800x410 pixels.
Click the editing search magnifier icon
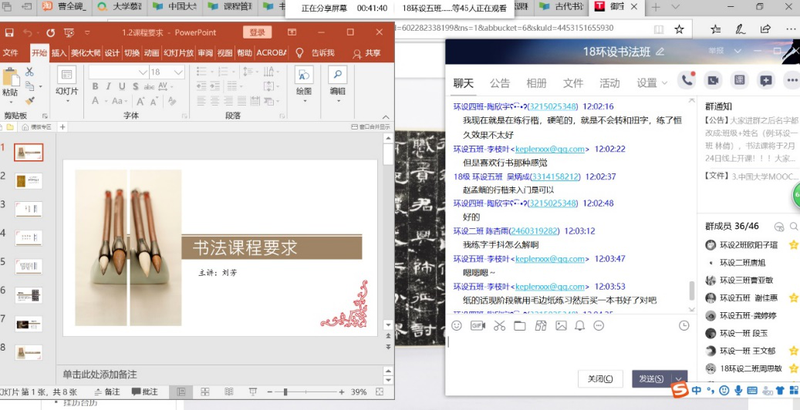[x=337, y=75]
